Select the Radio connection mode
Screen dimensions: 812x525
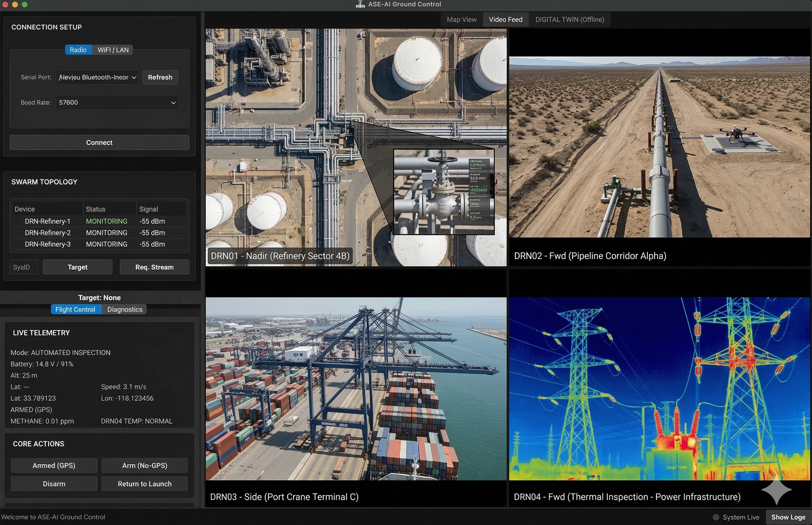tap(78, 50)
